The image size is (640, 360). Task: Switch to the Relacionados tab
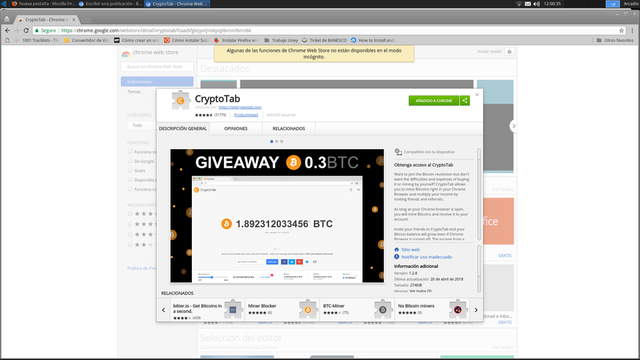click(x=289, y=129)
